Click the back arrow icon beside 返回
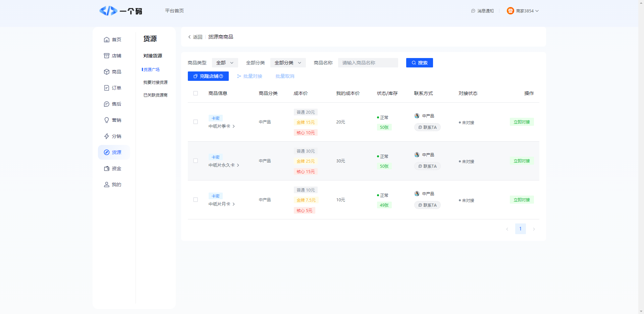The image size is (644, 314). click(x=190, y=37)
